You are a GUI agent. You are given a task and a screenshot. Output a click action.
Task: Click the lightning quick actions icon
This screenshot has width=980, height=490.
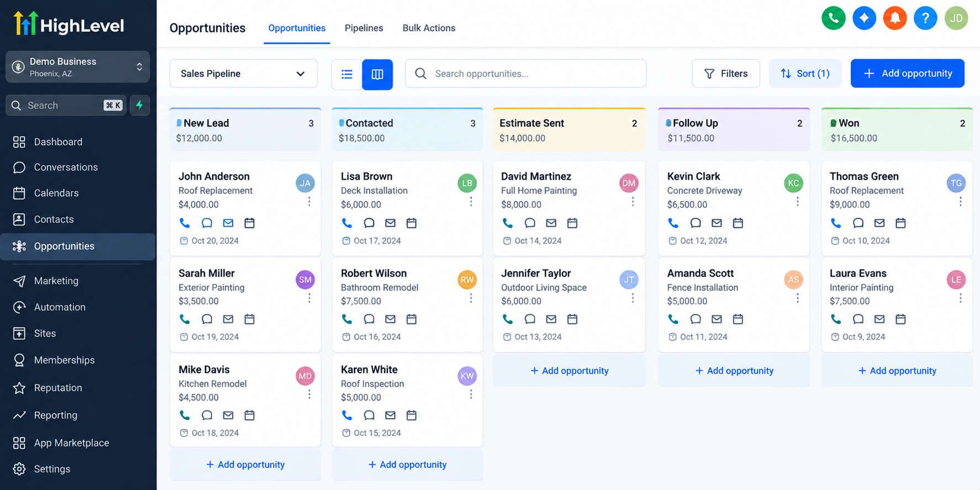[139, 105]
